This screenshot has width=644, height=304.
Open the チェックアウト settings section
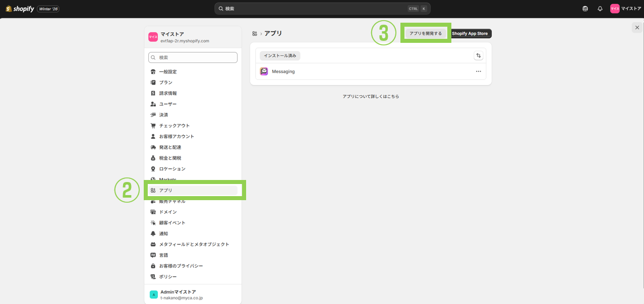pos(174,126)
